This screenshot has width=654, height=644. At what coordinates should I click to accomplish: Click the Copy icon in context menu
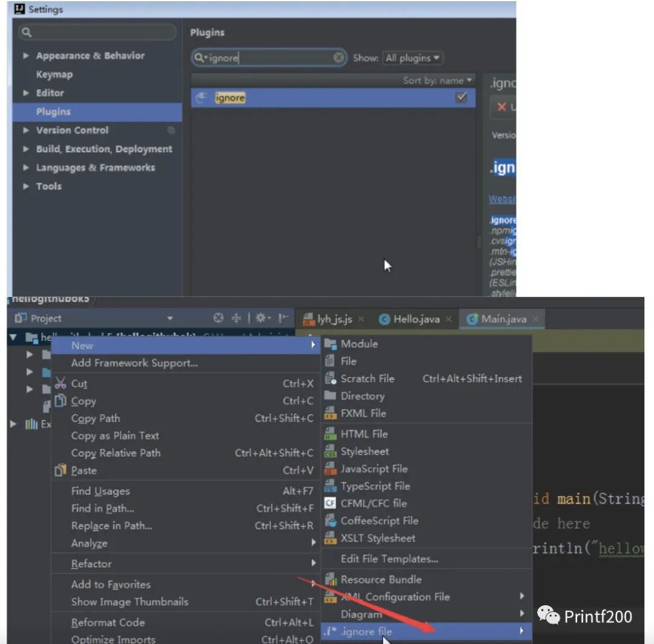pos(61,400)
